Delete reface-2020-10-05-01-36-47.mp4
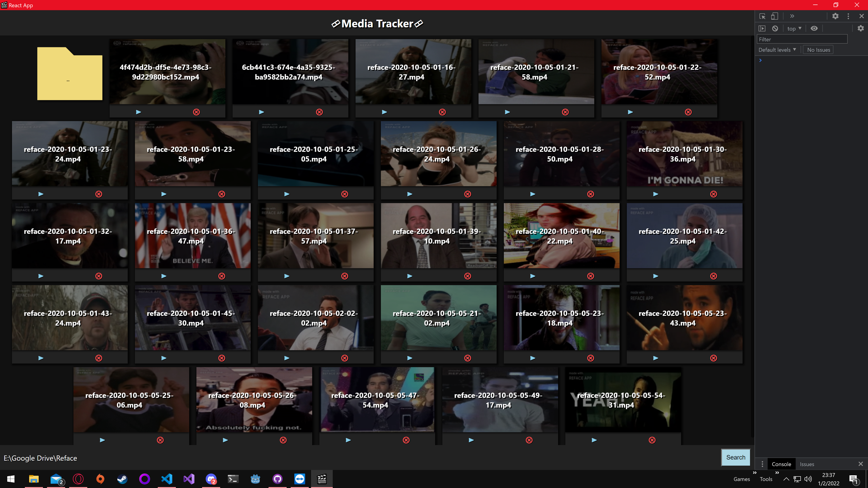Screen dimensions: 868x488 (x=222, y=276)
